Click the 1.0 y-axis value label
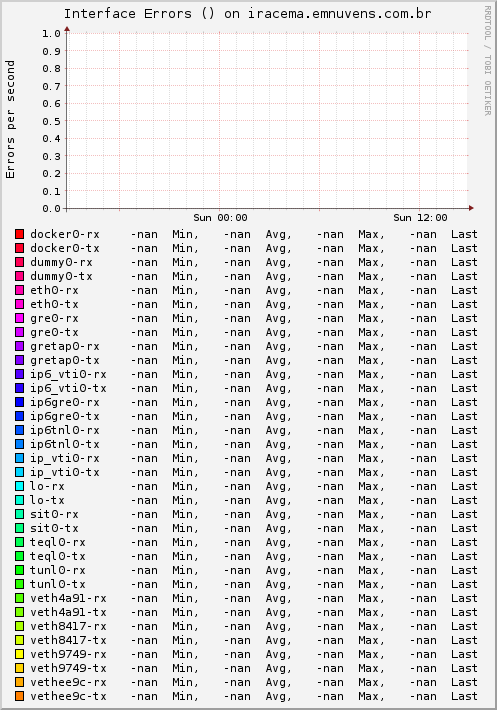The height and width of the screenshot is (710, 497). tap(51, 34)
